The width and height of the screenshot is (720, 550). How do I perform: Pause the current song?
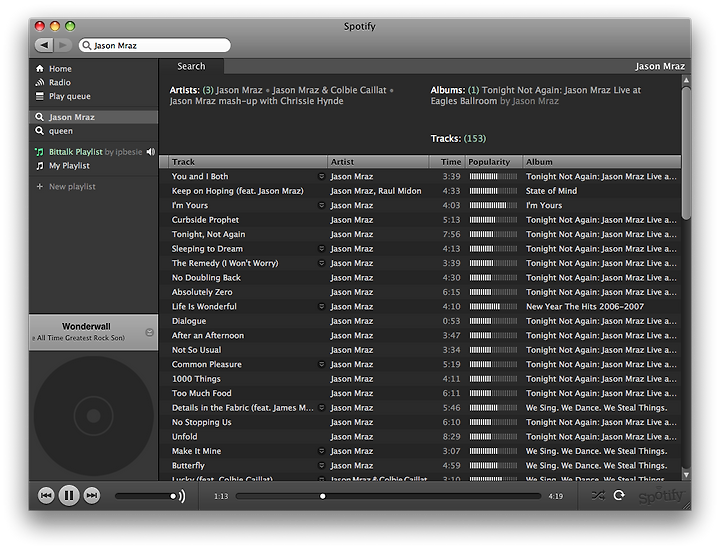pos(69,495)
